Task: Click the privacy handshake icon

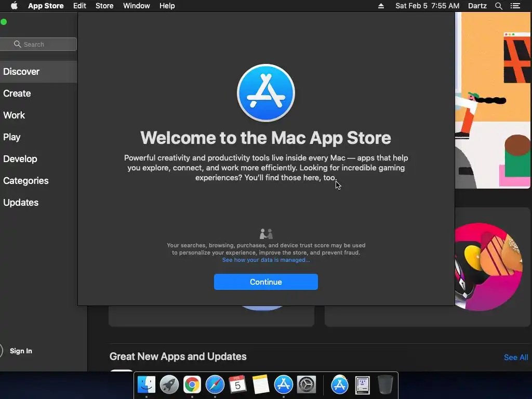Action: 266,234
